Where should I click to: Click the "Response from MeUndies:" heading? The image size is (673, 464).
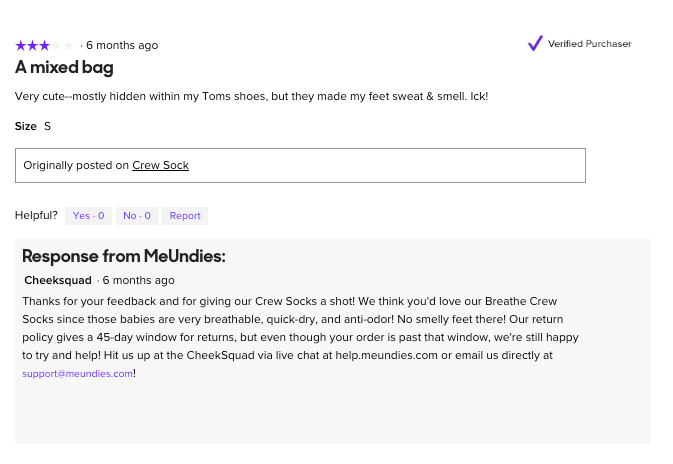pos(124,256)
